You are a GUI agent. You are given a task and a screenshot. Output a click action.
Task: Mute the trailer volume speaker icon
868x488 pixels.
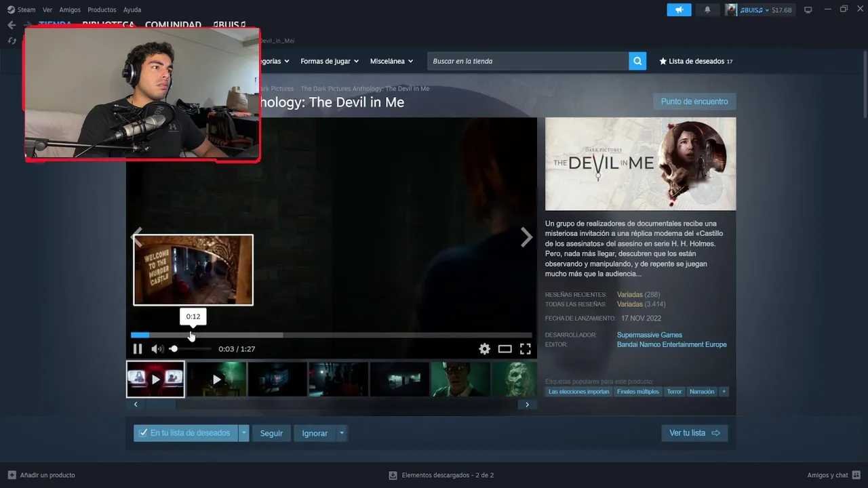pos(157,349)
